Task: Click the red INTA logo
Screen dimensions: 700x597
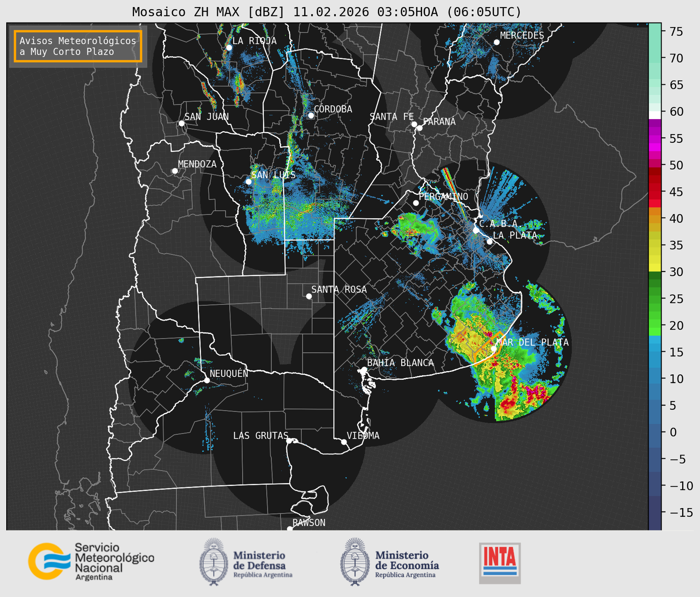Action: click(x=500, y=563)
